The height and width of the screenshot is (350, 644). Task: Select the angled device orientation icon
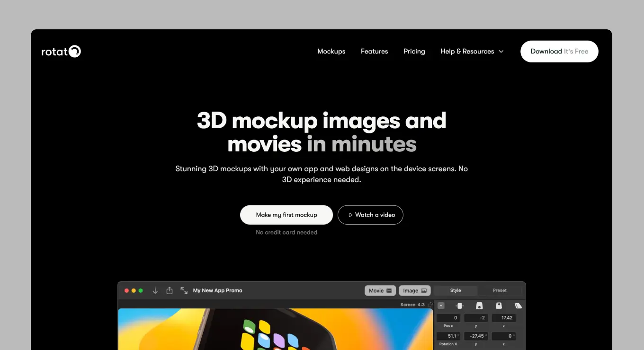click(x=518, y=306)
